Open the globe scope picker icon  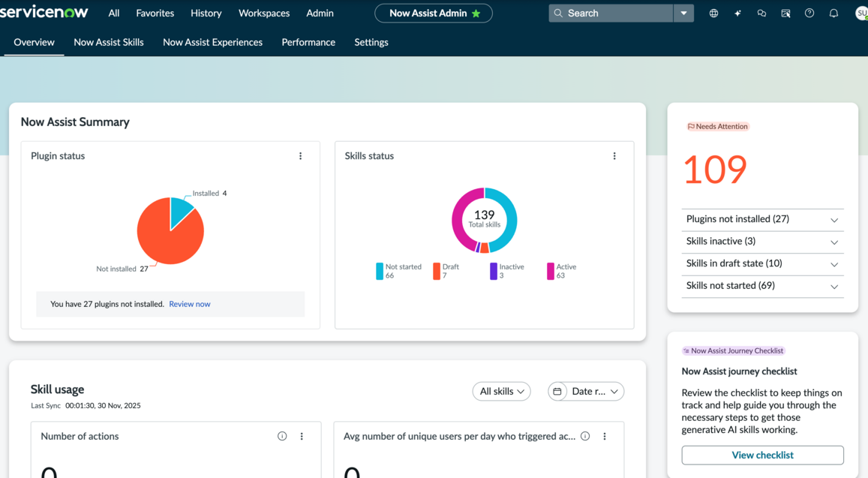pyautogui.click(x=713, y=14)
